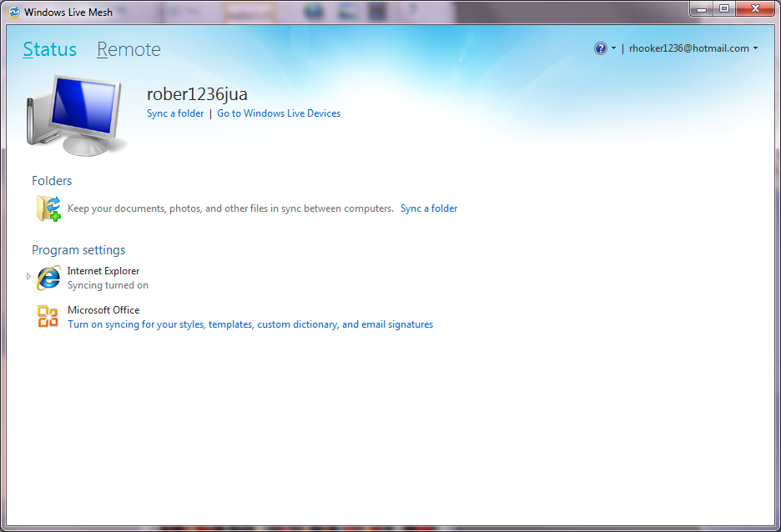
Task: Click the Internet Explorer icon
Action: pos(48,278)
